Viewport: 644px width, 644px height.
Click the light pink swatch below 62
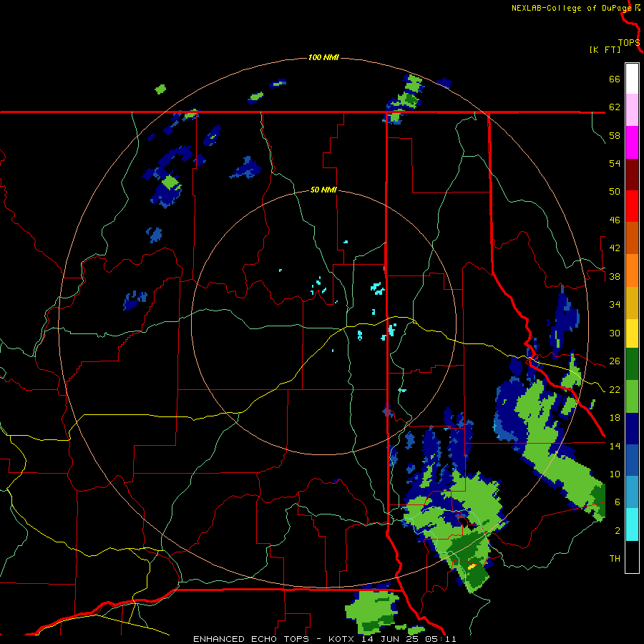point(632,110)
